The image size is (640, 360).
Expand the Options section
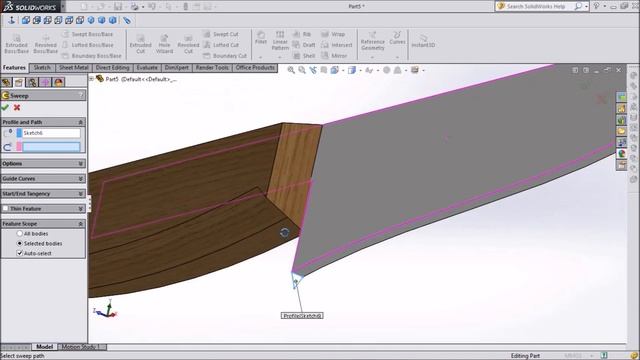(80, 164)
